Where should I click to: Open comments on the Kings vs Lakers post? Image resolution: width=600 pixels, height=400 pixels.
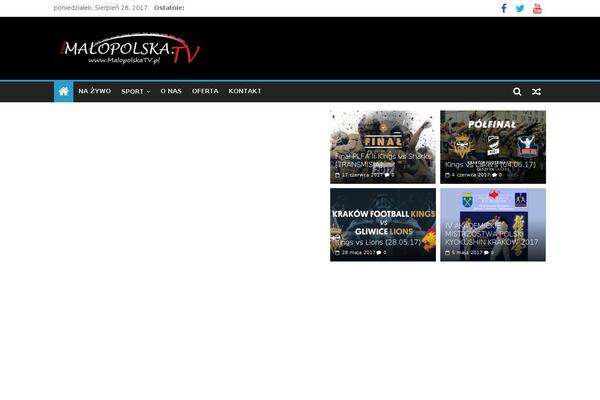pos(497,175)
